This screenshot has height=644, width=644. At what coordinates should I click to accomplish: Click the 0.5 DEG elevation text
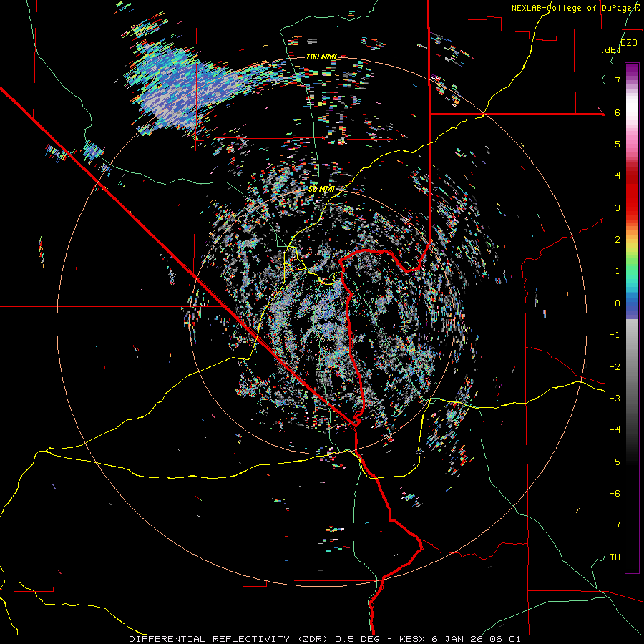(x=357, y=639)
